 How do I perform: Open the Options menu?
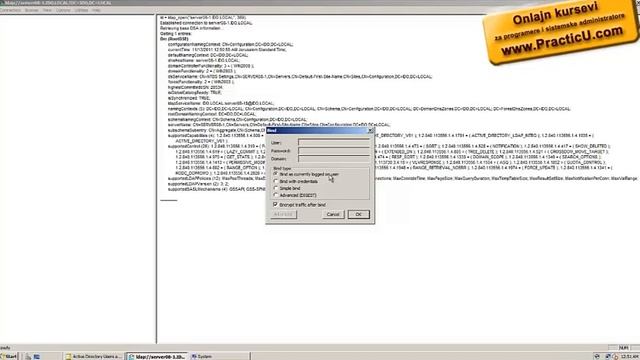[63, 10]
